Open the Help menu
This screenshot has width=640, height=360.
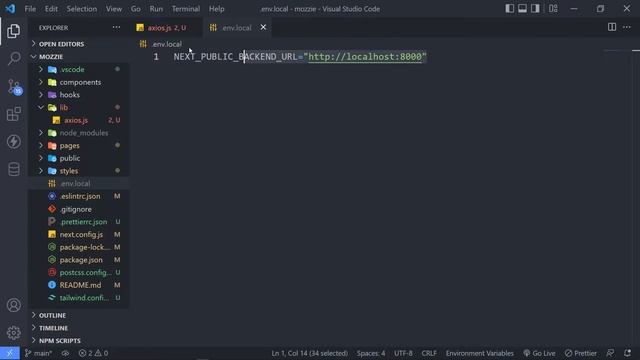(x=217, y=9)
